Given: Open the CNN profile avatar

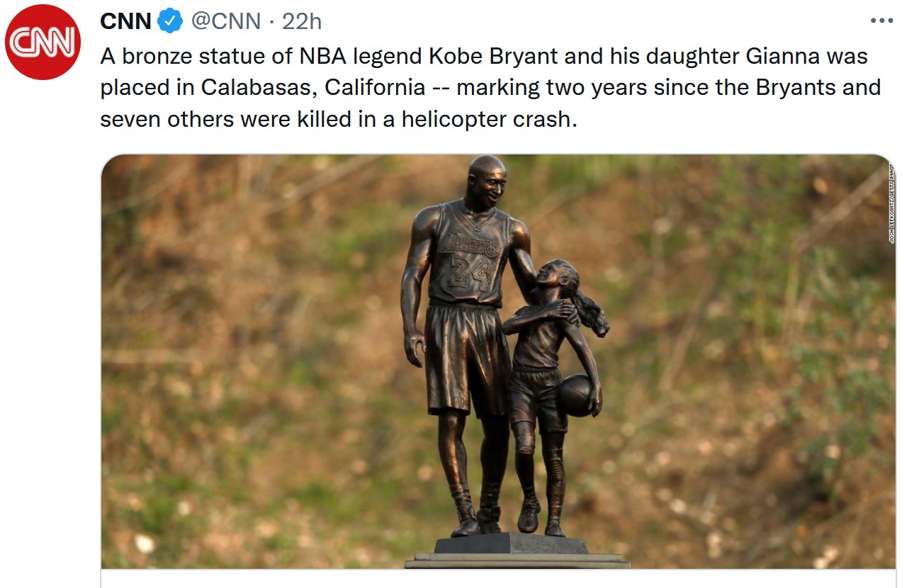Looking at the screenshot, I should point(43,42).
